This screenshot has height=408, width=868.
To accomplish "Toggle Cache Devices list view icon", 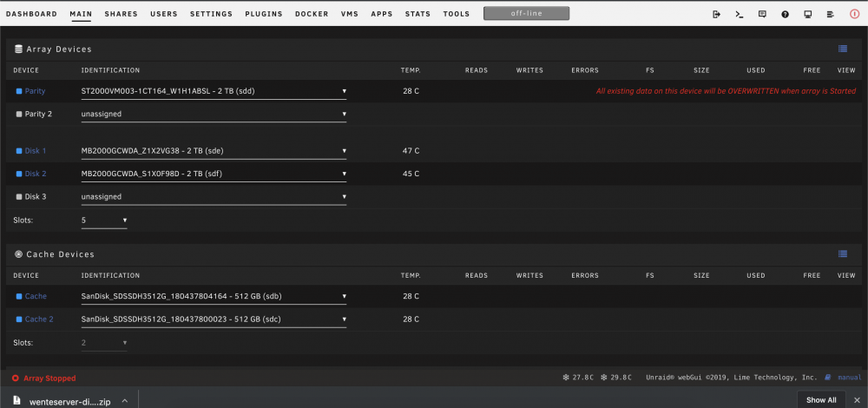I will click(843, 253).
